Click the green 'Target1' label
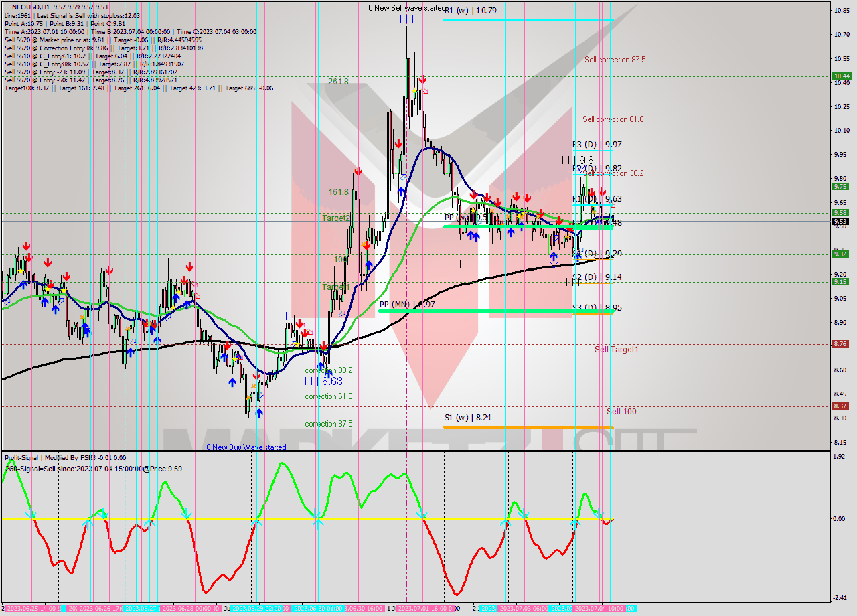 (x=335, y=287)
